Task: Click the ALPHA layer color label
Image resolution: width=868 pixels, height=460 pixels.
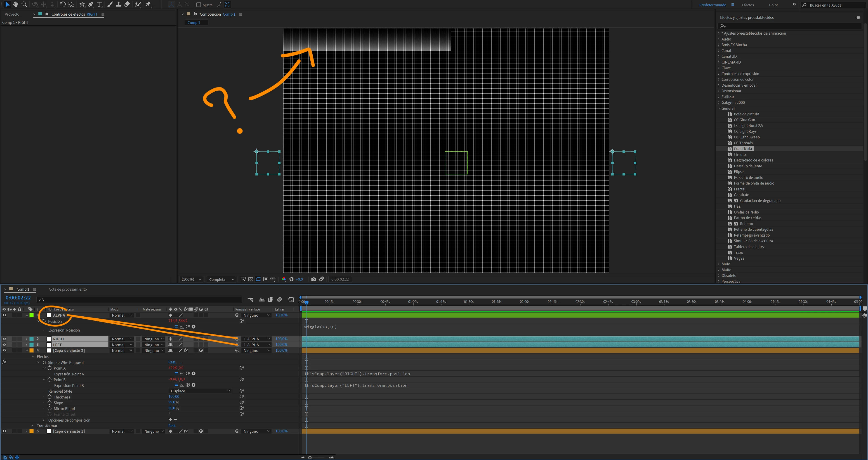Action: 31,315
